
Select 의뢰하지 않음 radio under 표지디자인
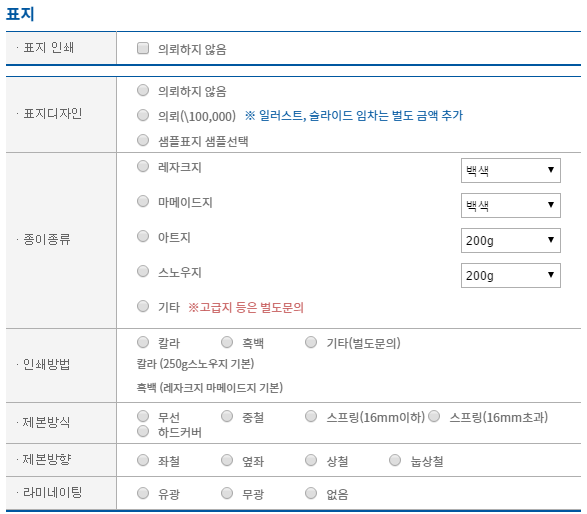[x=143, y=90]
